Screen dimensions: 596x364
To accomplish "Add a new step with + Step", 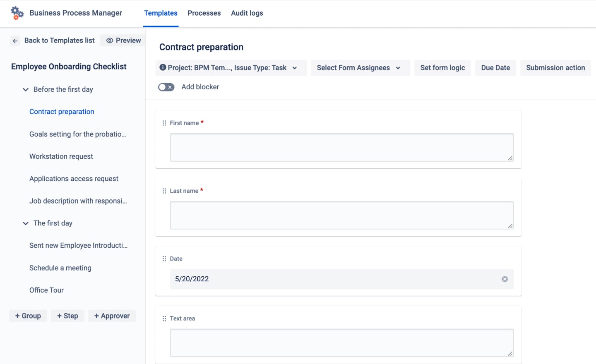I will pyautogui.click(x=67, y=316).
